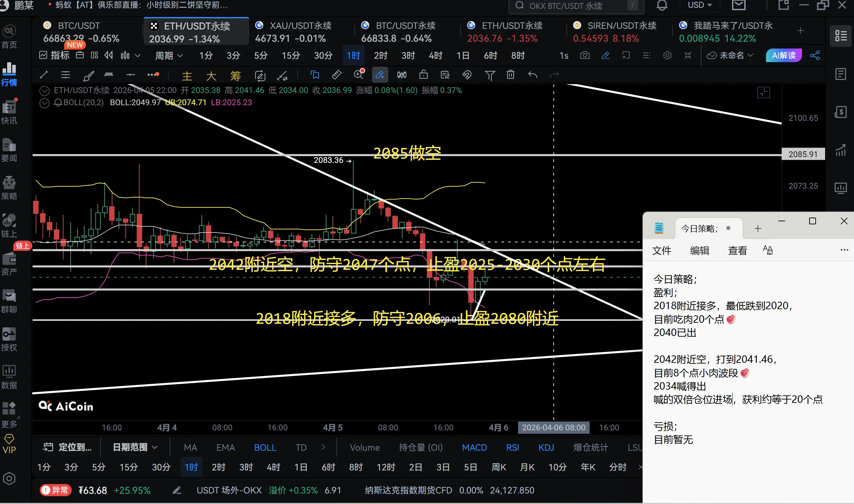This screenshot has width=854, height=504.
Task: Click the AI解读 button
Action: [x=783, y=55]
